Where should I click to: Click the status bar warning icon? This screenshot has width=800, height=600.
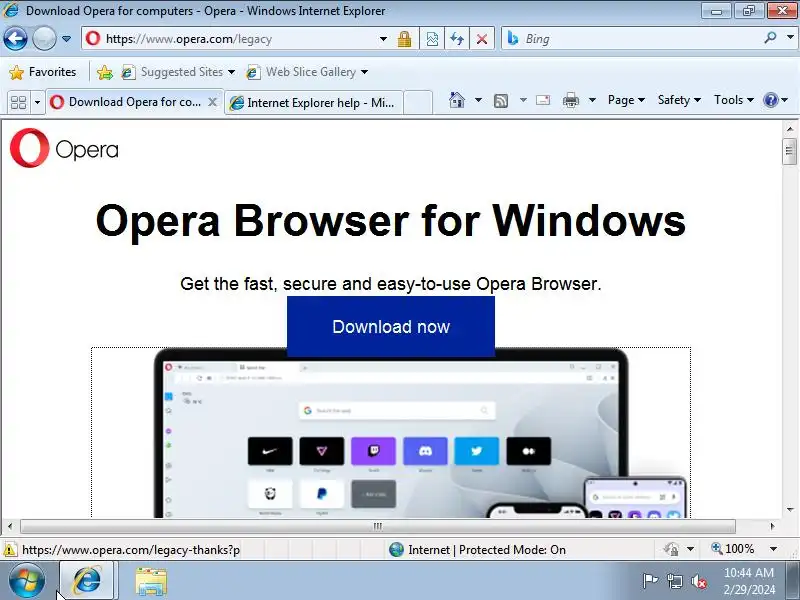coord(10,550)
